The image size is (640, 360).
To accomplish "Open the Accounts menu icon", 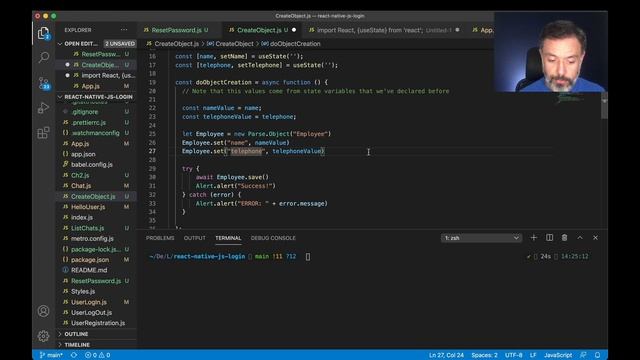I will tap(43, 311).
